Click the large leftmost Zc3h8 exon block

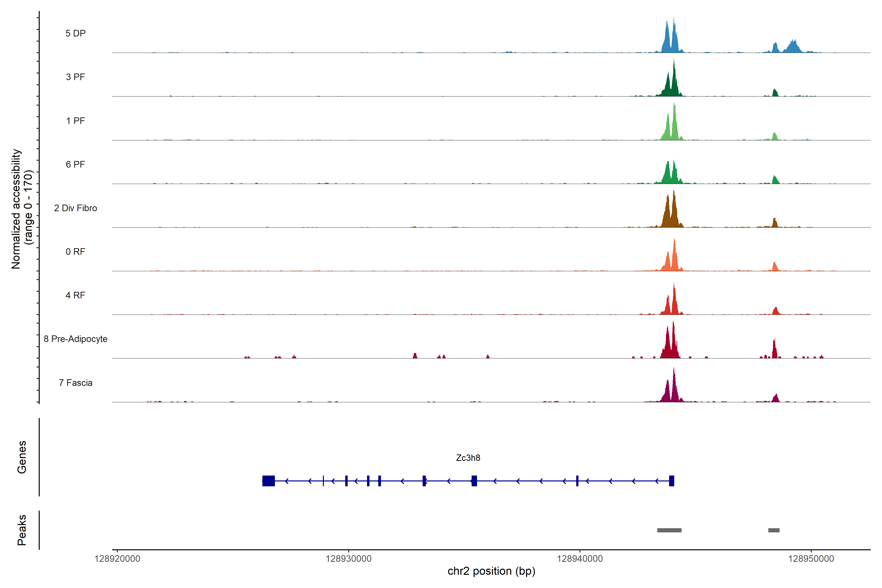269,481
